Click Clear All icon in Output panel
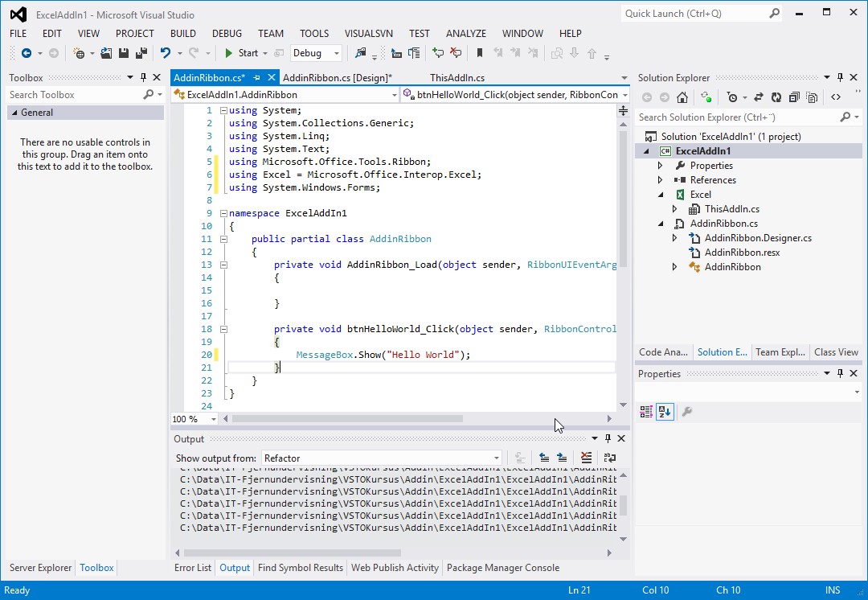 pyautogui.click(x=586, y=458)
